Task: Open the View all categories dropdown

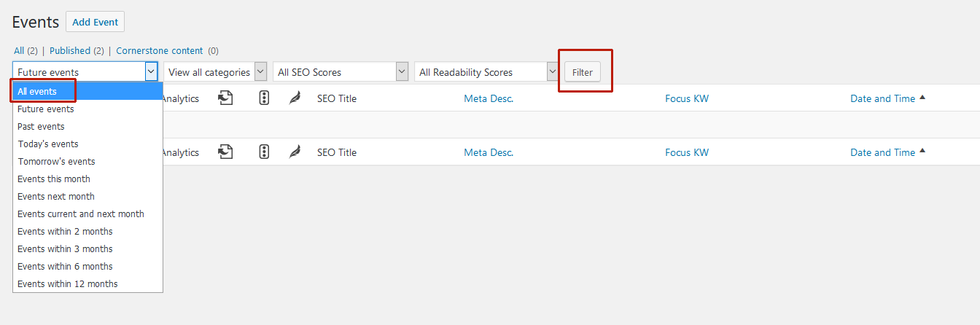Action: pos(209,72)
